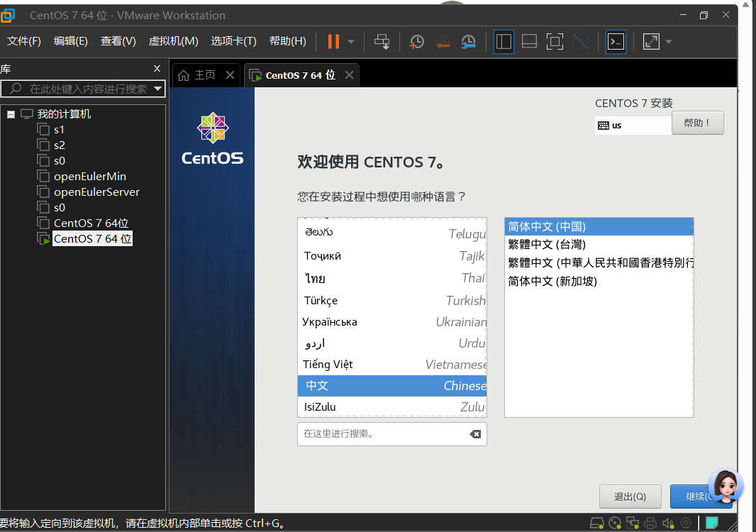756x532 pixels.
Task: Select openEulerMin in the library
Action: 89,177
